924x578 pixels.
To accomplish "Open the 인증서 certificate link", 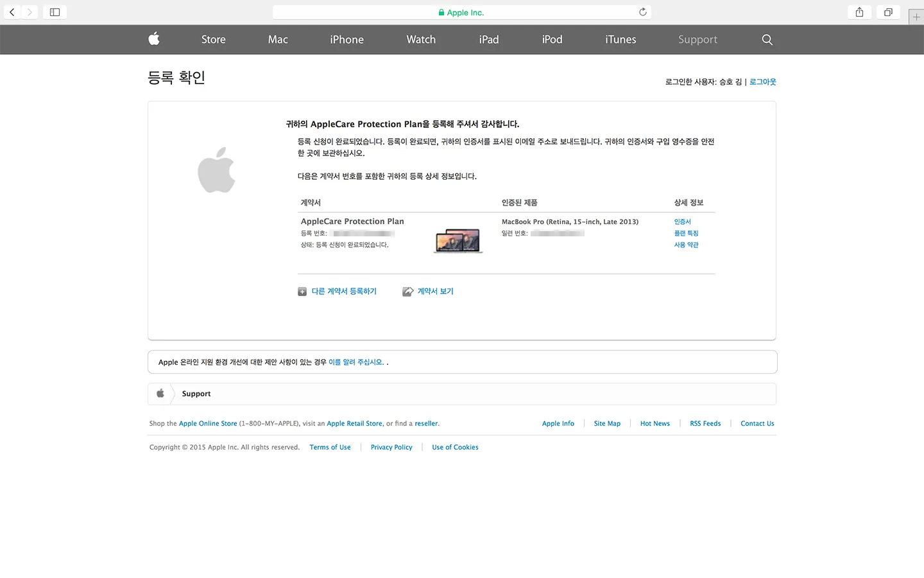I will [682, 222].
